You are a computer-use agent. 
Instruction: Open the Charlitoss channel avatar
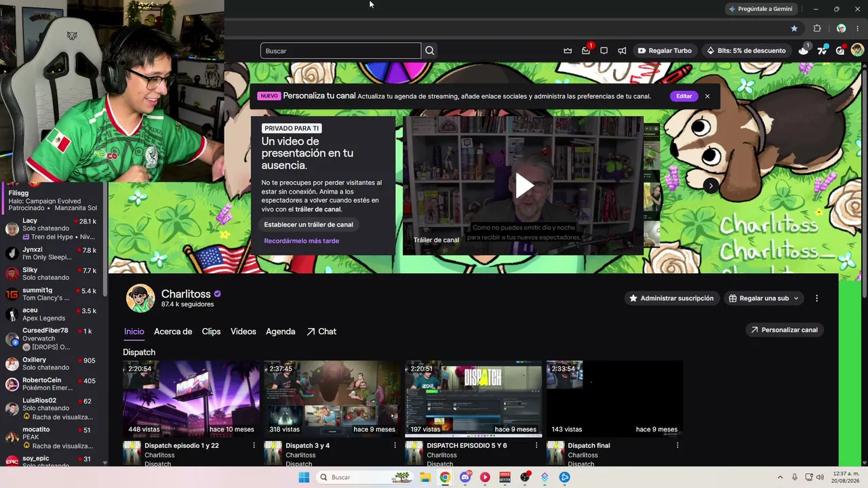[x=140, y=298]
